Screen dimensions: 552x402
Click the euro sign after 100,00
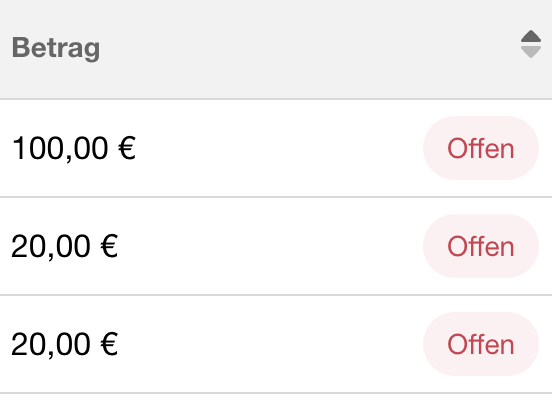tap(127, 148)
